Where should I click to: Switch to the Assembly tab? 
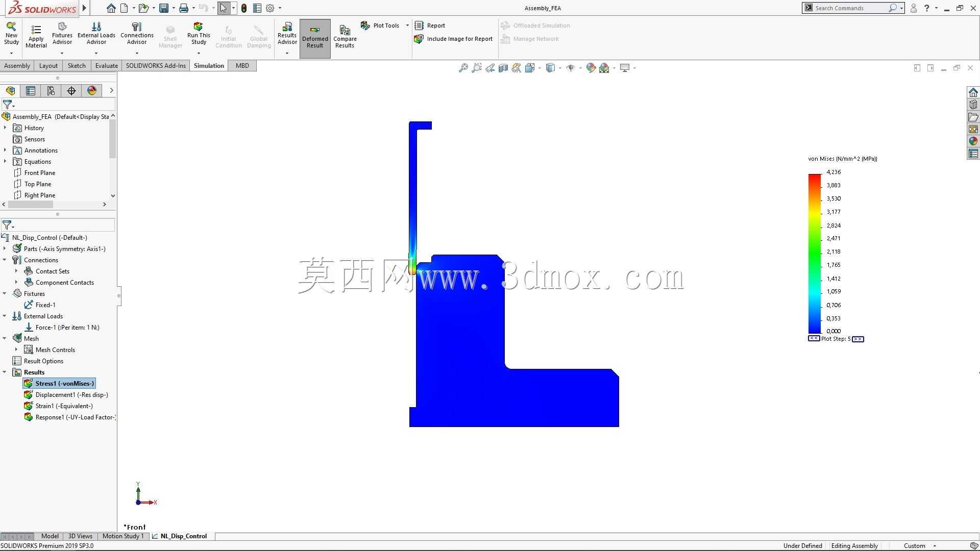(x=17, y=66)
